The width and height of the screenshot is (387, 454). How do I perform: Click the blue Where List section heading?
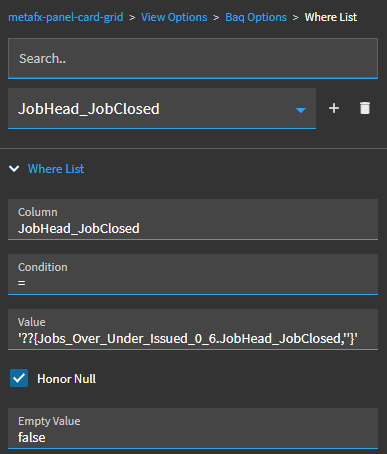tap(56, 169)
